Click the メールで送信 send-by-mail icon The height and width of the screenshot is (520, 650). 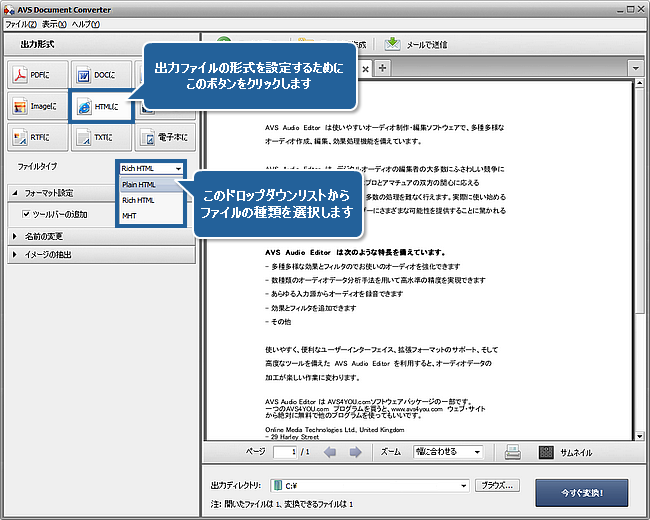pos(392,44)
